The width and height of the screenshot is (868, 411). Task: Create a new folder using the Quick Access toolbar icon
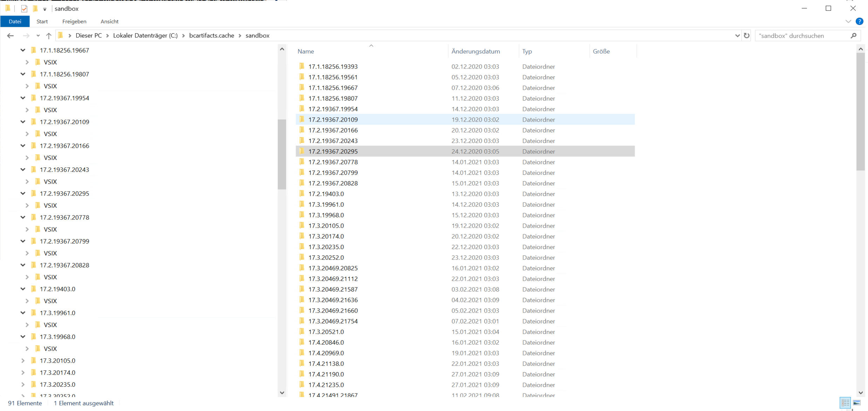point(35,8)
